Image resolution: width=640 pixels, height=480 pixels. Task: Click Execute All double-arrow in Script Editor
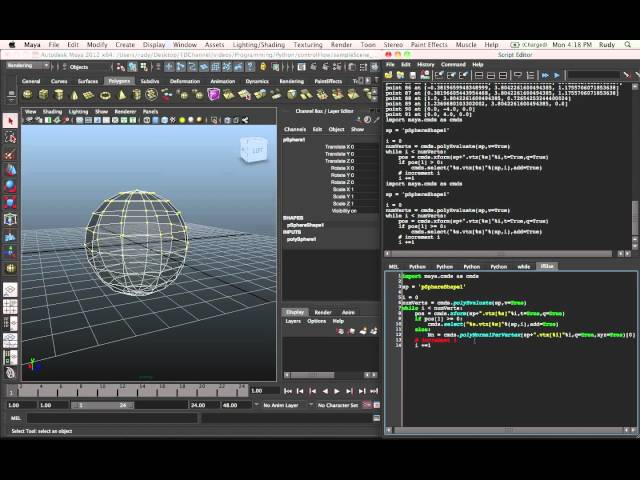[x=545, y=75]
